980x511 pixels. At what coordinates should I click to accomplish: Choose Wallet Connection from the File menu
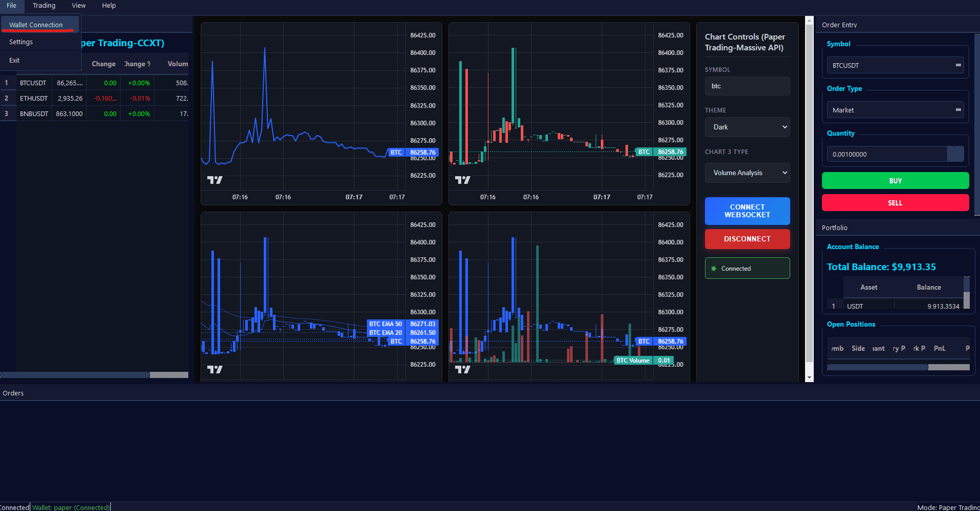pos(36,25)
